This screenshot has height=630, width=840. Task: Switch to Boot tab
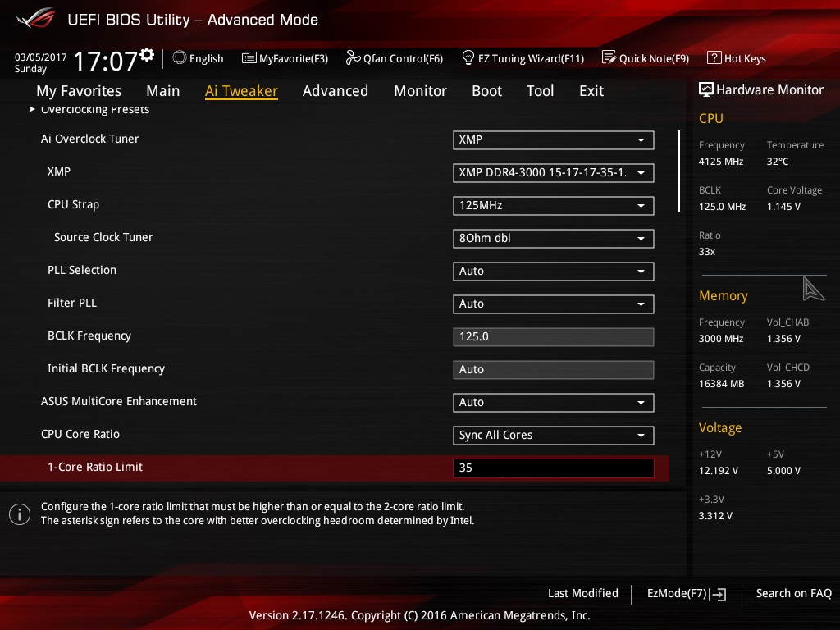[486, 91]
